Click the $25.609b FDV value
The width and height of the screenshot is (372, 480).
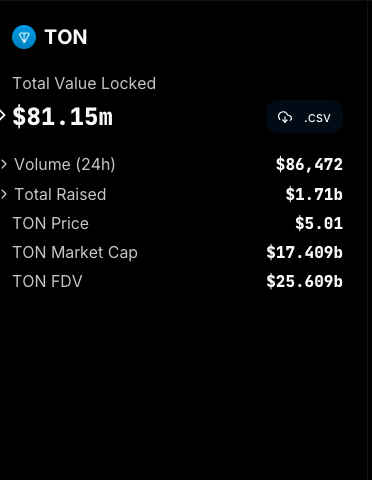pyautogui.click(x=305, y=281)
